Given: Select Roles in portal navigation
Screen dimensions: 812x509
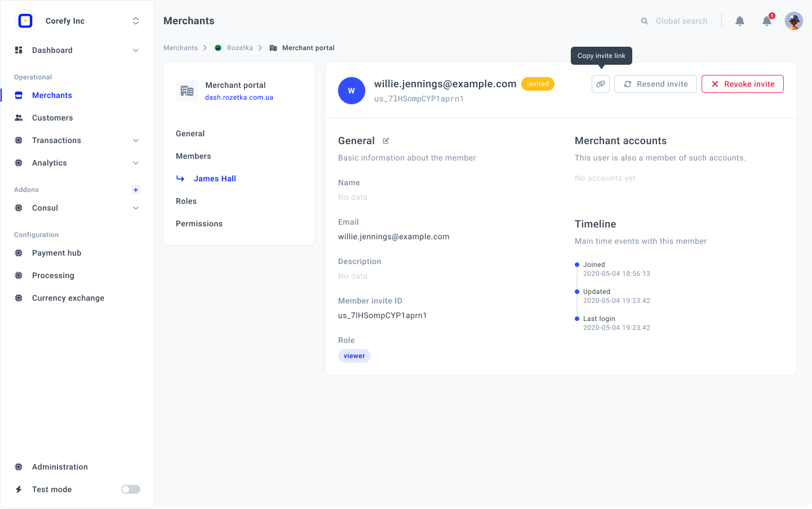Looking at the screenshot, I should pos(186,201).
